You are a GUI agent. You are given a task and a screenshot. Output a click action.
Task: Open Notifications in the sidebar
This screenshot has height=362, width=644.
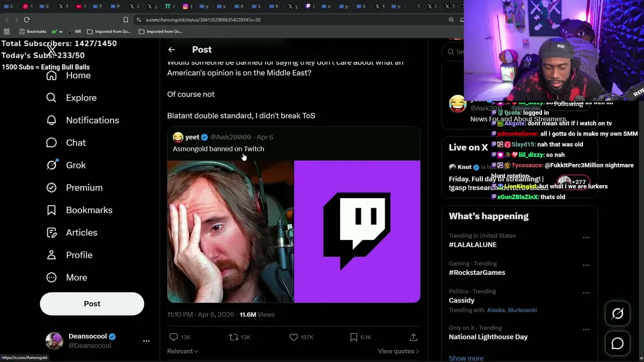[x=83, y=120]
